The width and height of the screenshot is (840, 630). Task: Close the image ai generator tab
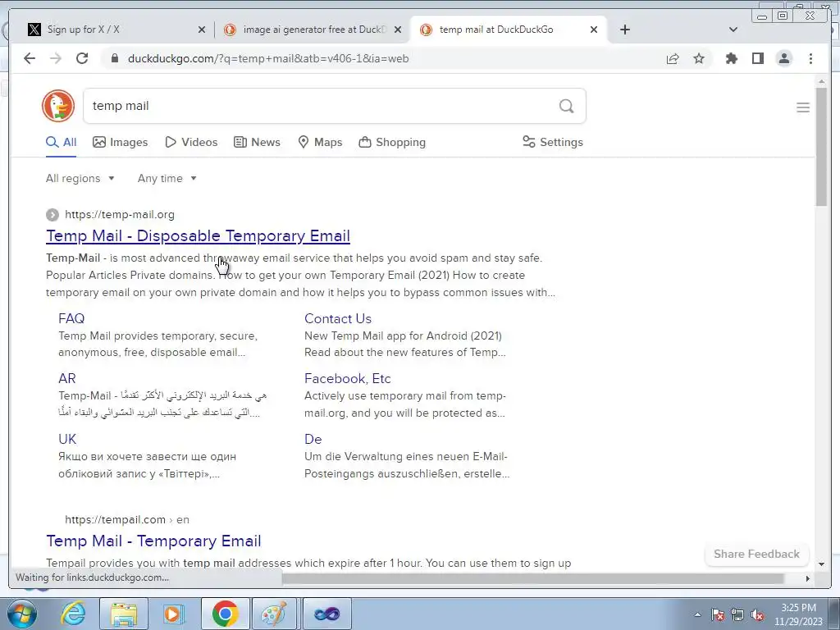point(398,30)
